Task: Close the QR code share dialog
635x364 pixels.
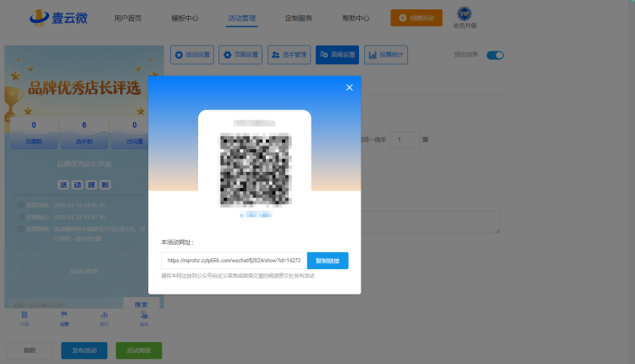Action: 349,87
